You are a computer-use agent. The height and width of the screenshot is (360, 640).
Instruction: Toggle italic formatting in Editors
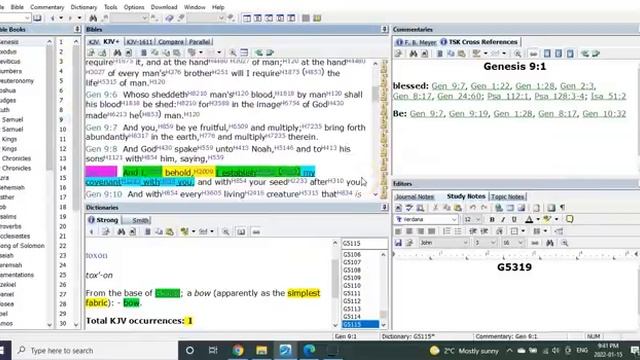coord(503,220)
